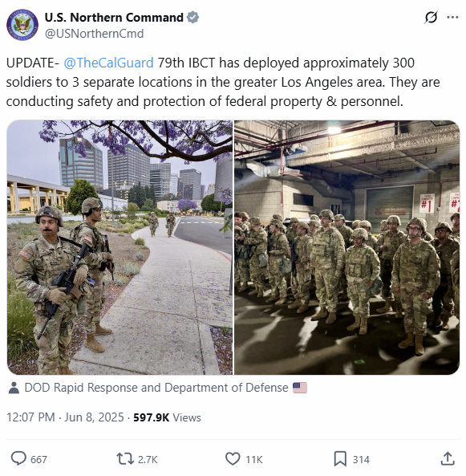This screenshot has width=466, height=476.
Task: Click U.S. Northern Command profile avatar
Action: pyautogui.click(x=22, y=25)
